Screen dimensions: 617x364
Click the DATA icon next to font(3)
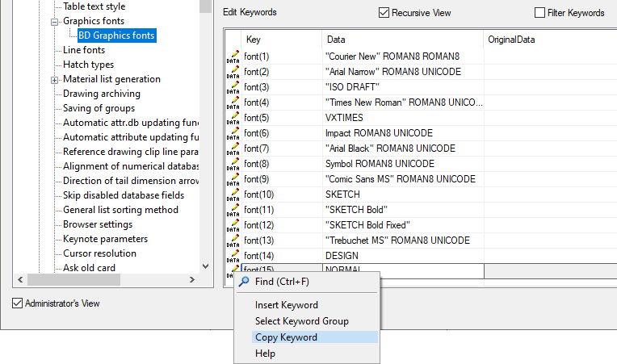point(232,87)
